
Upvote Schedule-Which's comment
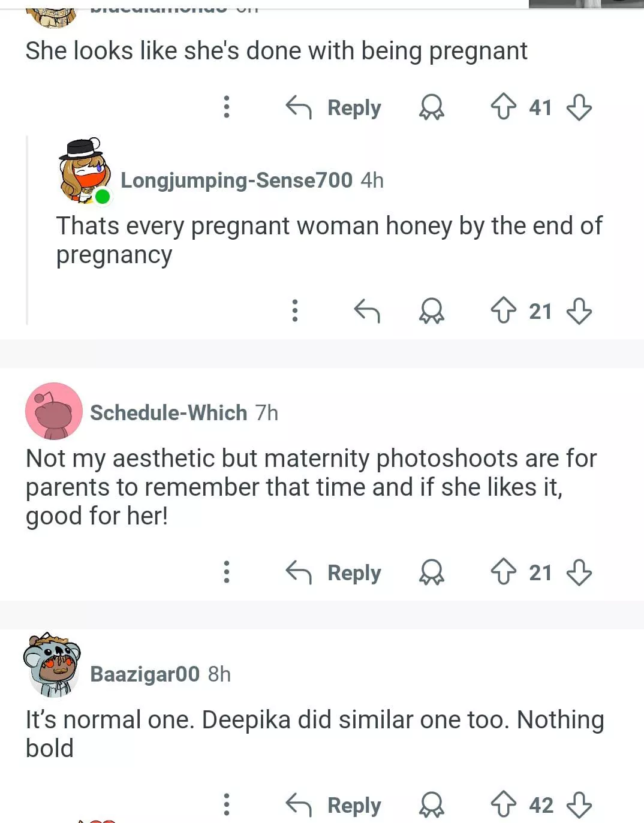coord(503,572)
